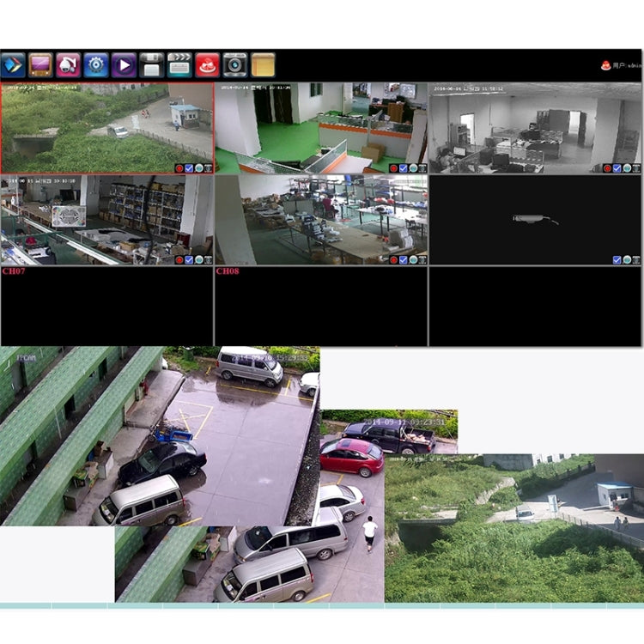Viewport: 644px width, 644px height.
Task: Take a snapshot with the camera lens icon
Action: pyautogui.click(x=234, y=65)
